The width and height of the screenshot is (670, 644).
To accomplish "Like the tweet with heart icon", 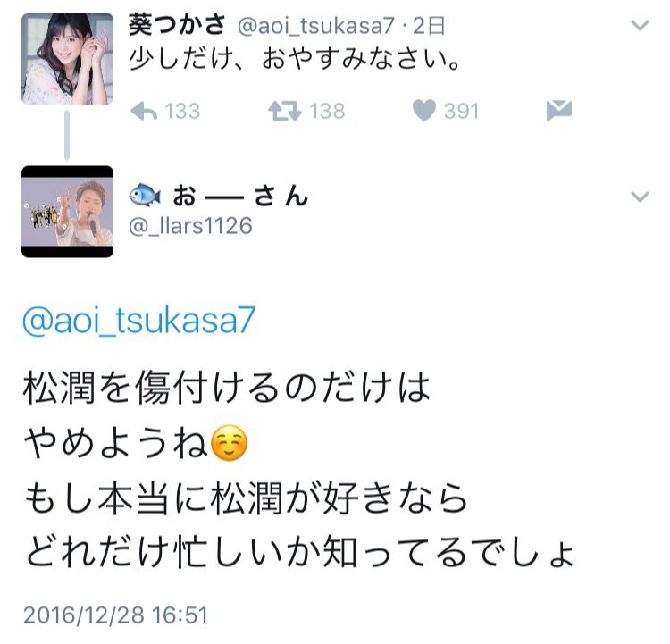I will tap(423, 110).
